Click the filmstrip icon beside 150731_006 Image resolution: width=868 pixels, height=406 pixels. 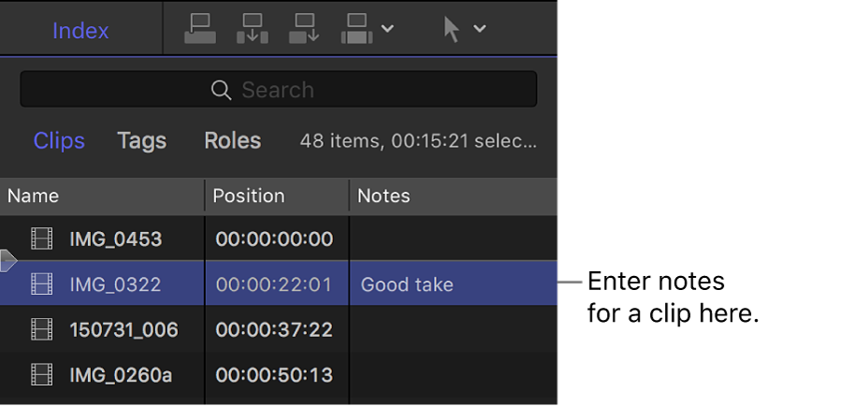click(x=41, y=330)
